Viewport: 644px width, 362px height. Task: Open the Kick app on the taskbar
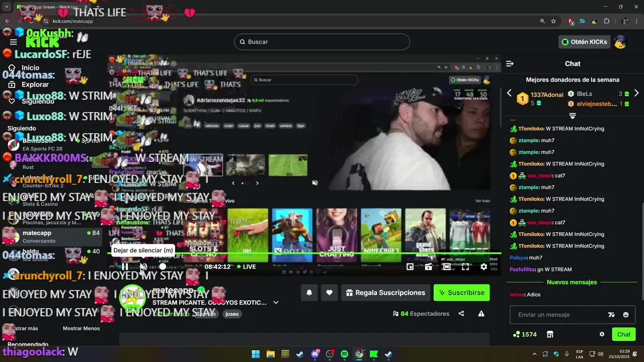(x=374, y=354)
